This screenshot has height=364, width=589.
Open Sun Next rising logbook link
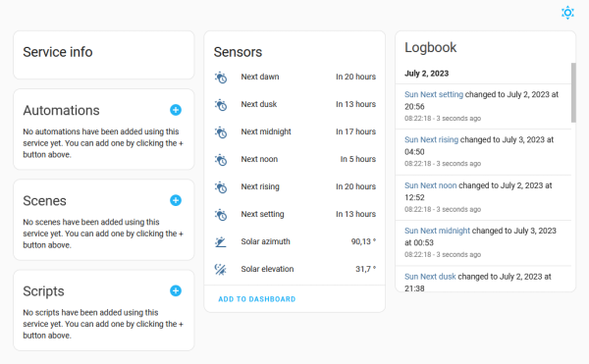coord(431,140)
